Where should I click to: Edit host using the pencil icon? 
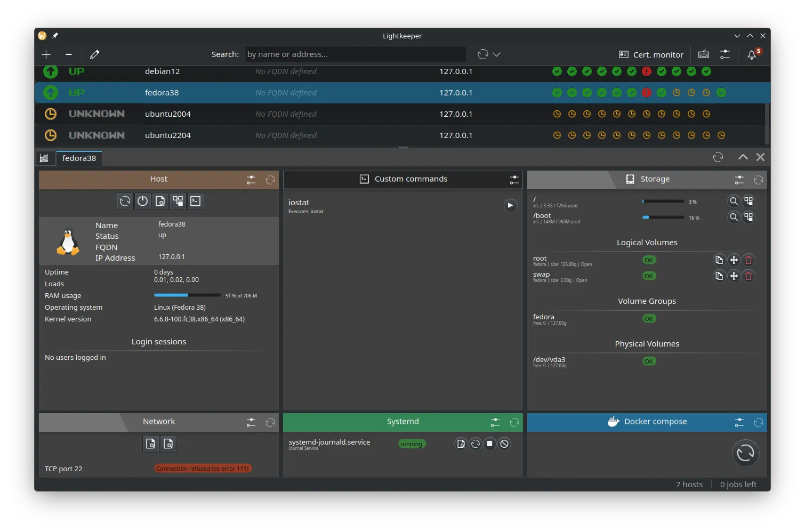95,54
